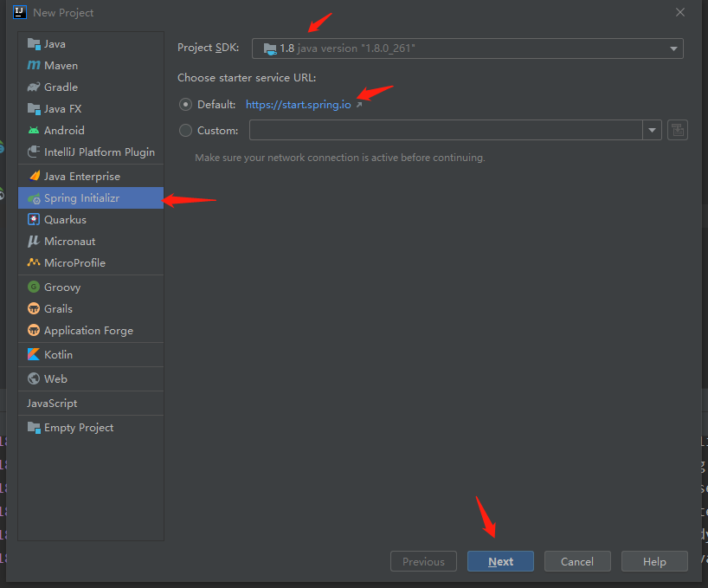Click the JDK icon in Project SDK field
The image size is (708, 588).
(270, 48)
